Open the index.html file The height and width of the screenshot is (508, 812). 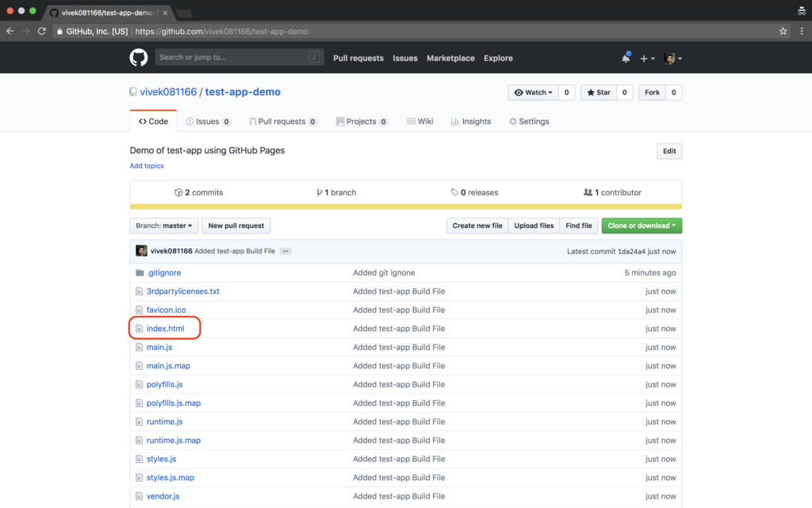coord(165,329)
